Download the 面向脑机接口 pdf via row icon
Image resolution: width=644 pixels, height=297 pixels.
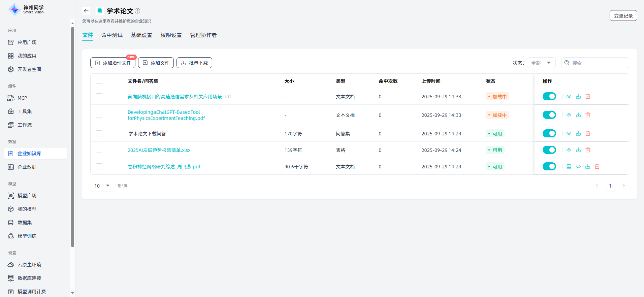[578, 96]
